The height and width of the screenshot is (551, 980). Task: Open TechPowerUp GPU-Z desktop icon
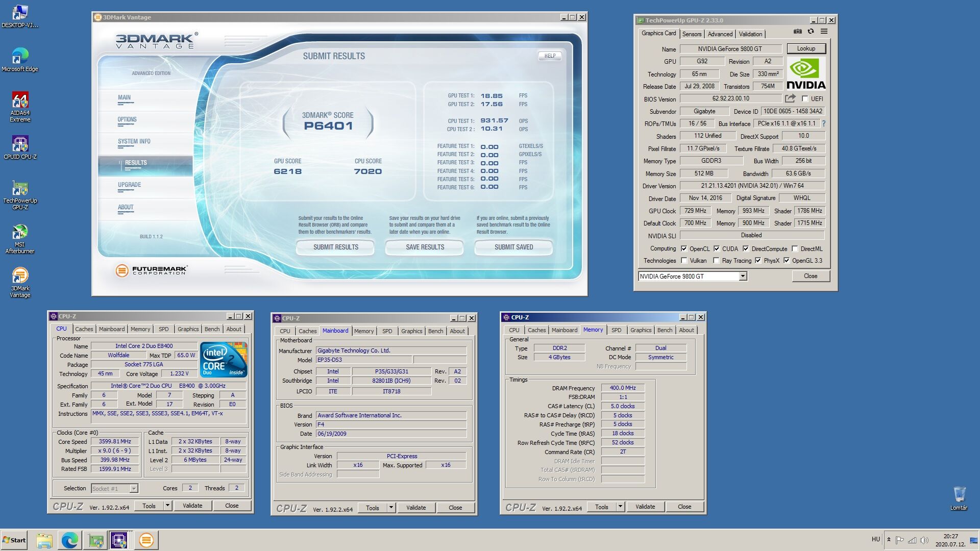click(x=20, y=194)
